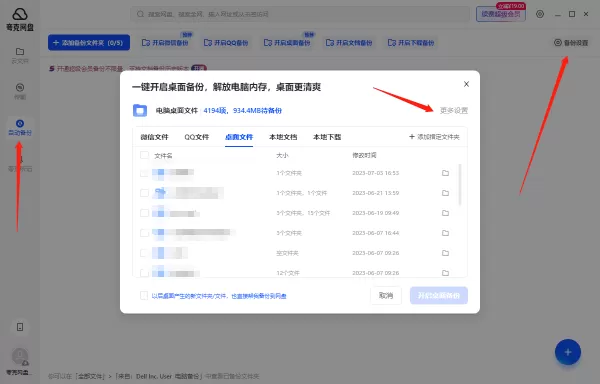The height and width of the screenshot is (384, 600).
Task: Switch to the 微信文件 tab
Action: tap(154, 137)
